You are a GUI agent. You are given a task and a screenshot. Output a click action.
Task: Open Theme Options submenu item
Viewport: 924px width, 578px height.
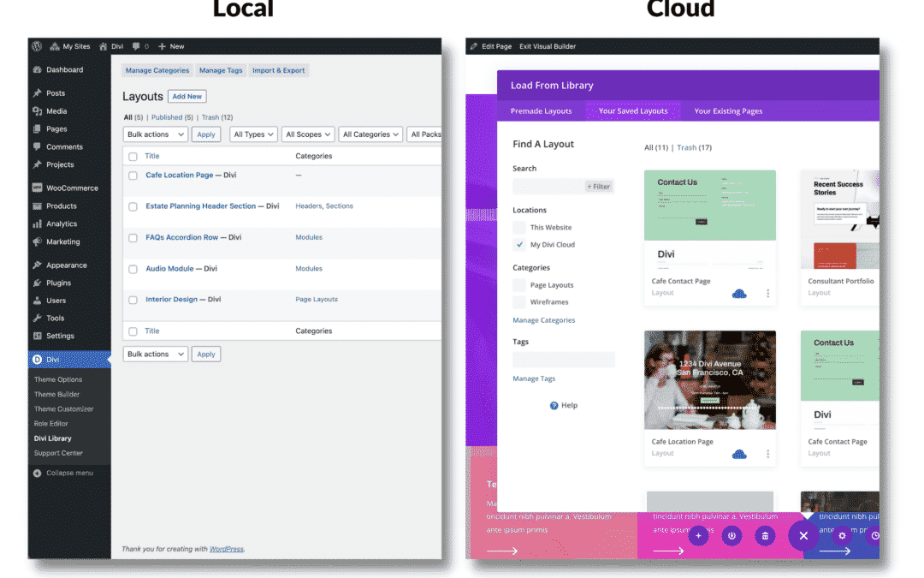click(x=58, y=379)
